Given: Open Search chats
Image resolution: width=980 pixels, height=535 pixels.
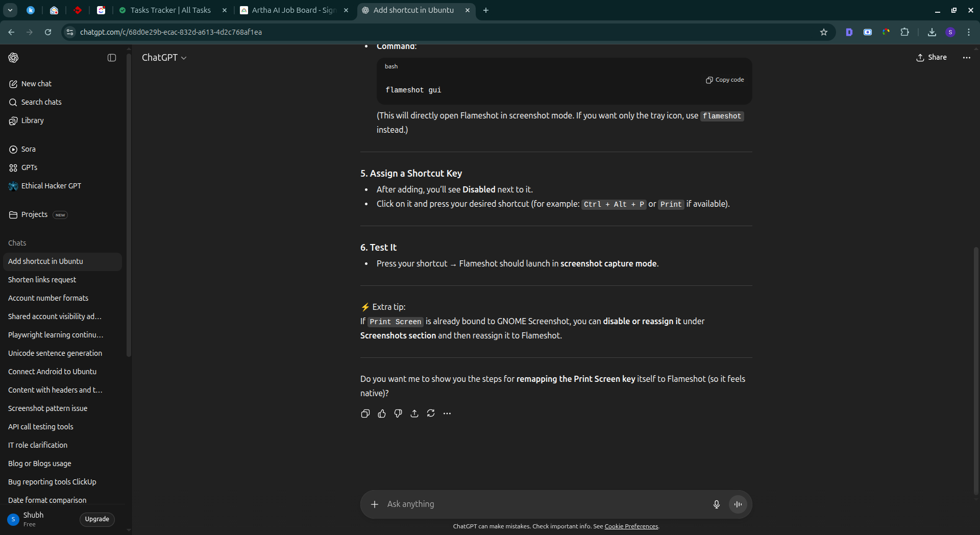Looking at the screenshot, I should click(41, 102).
